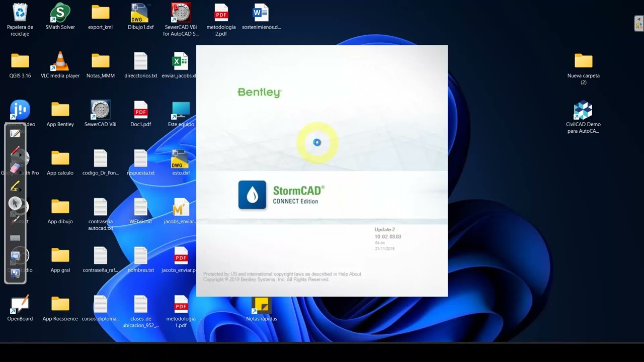Screen dimensions: 644x362
Task: Select the App calculo folder
Action: [60, 163]
